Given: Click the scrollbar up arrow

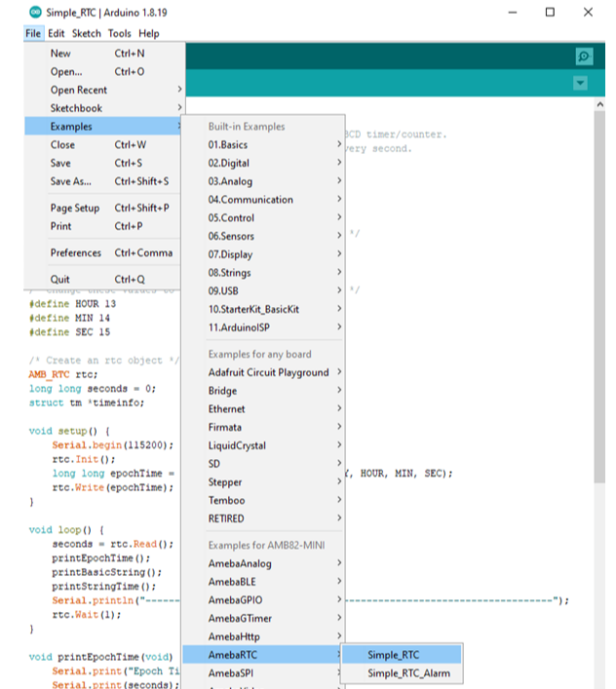Looking at the screenshot, I should (x=599, y=104).
